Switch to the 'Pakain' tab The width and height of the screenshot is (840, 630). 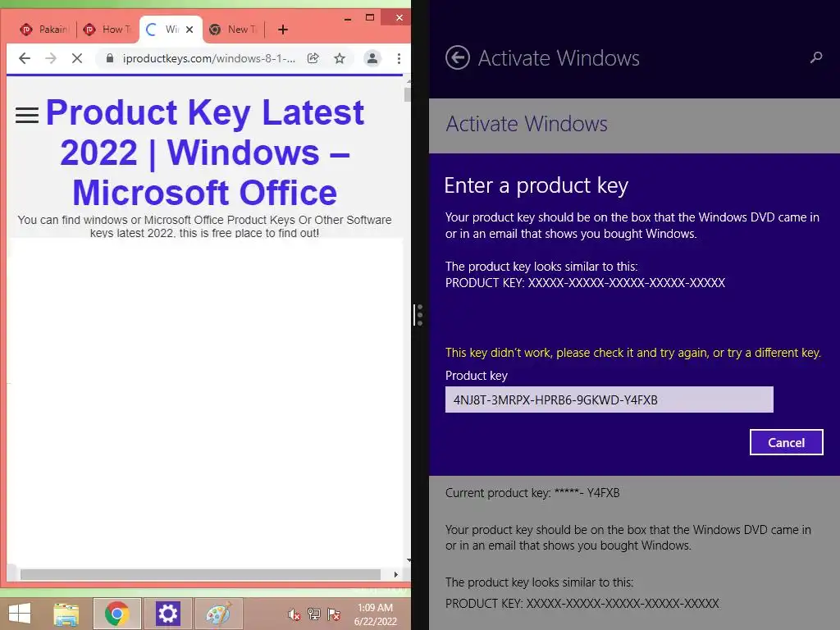44,30
